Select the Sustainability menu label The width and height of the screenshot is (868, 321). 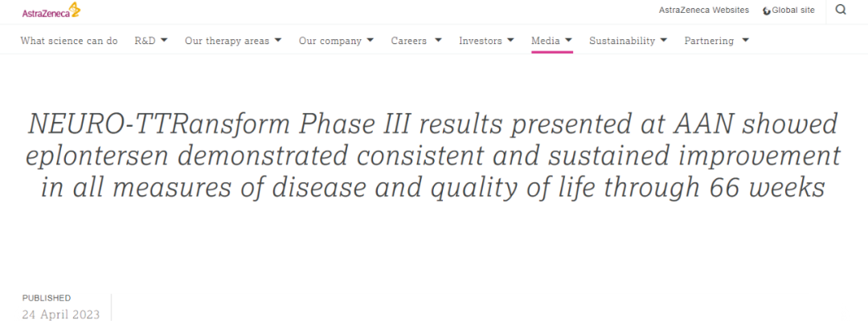pyautogui.click(x=622, y=41)
